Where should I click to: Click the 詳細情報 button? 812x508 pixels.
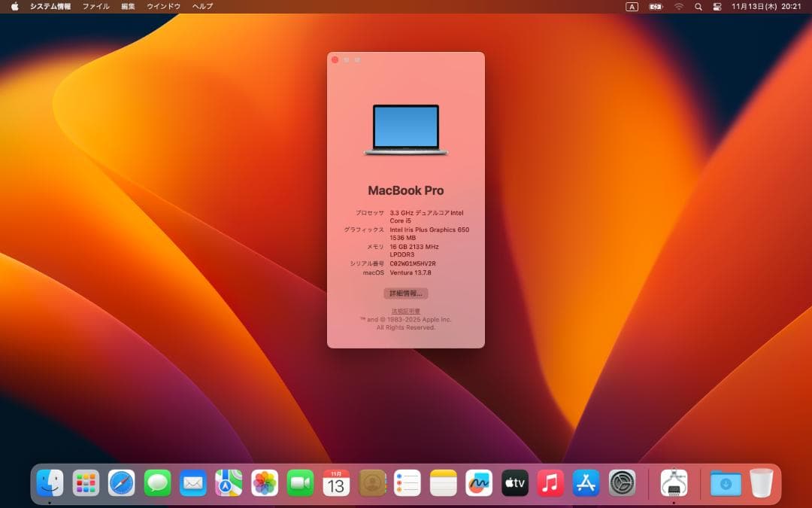406,293
